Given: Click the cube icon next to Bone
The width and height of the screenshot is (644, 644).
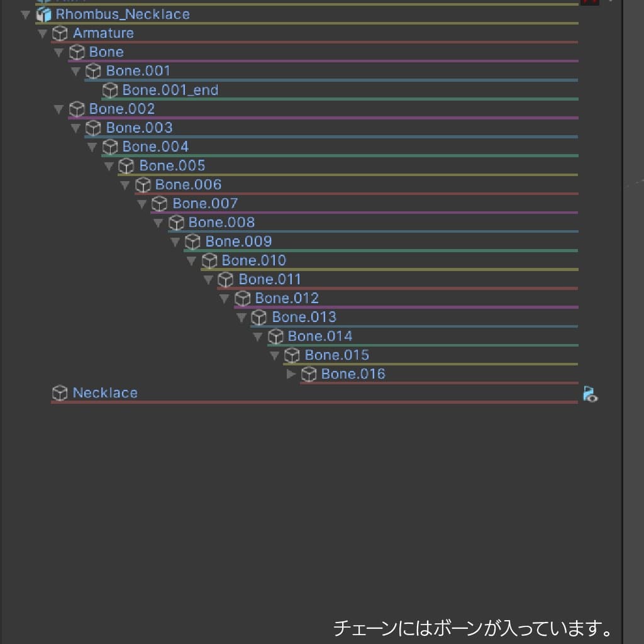Looking at the screenshot, I should pyautogui.click(x=76, y=52).
